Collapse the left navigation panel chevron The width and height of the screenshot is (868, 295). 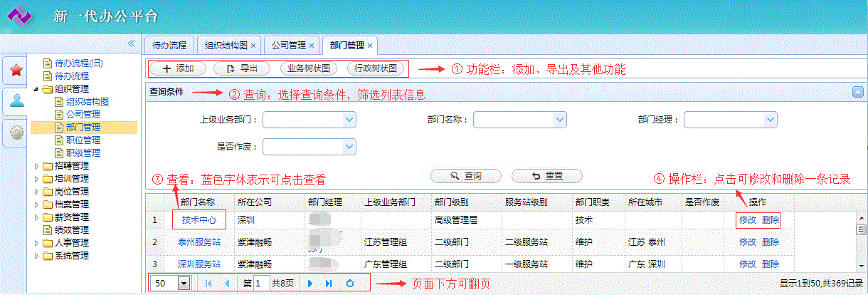pos(131,44)
